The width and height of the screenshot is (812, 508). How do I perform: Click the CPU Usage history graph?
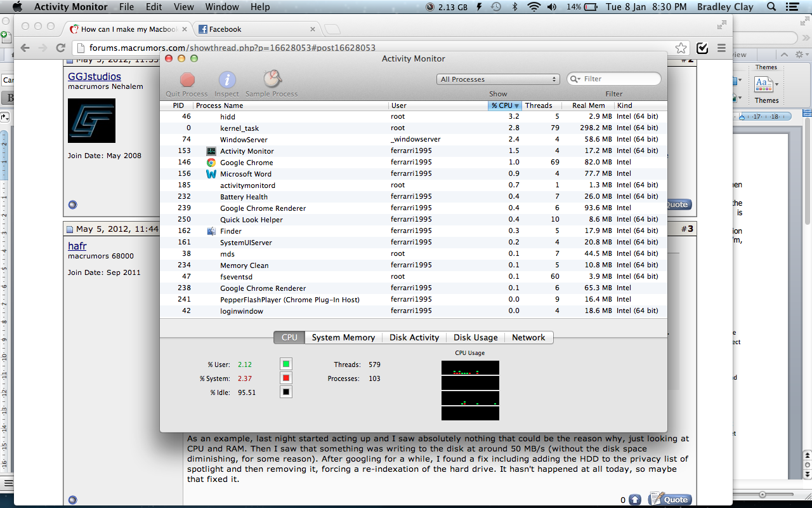click(470, 391)
